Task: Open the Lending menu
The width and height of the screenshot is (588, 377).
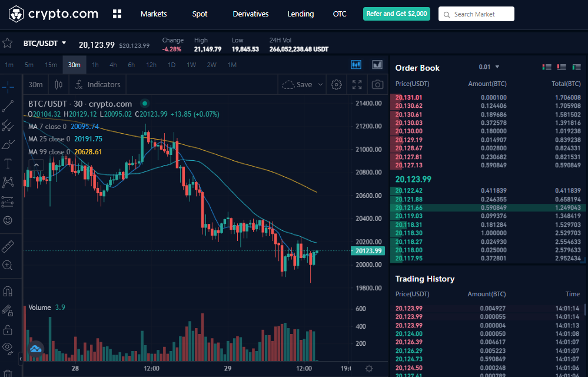Action: point(301,14)
